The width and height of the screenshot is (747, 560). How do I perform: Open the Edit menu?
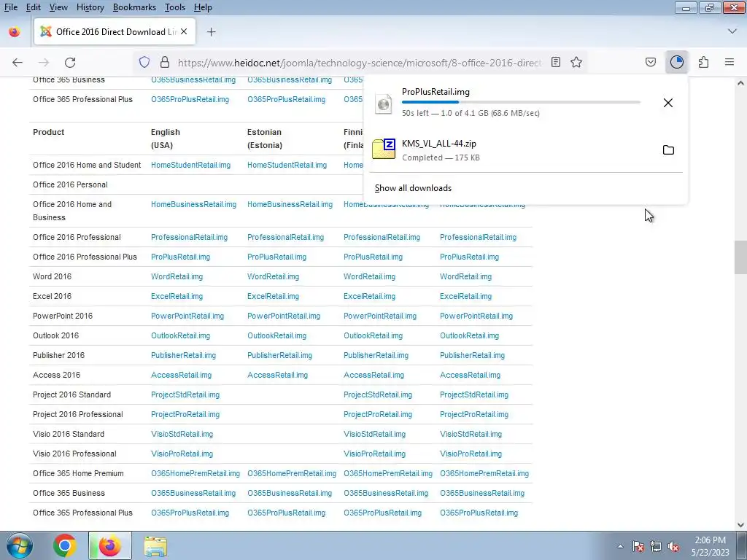(x=34, y=7)
